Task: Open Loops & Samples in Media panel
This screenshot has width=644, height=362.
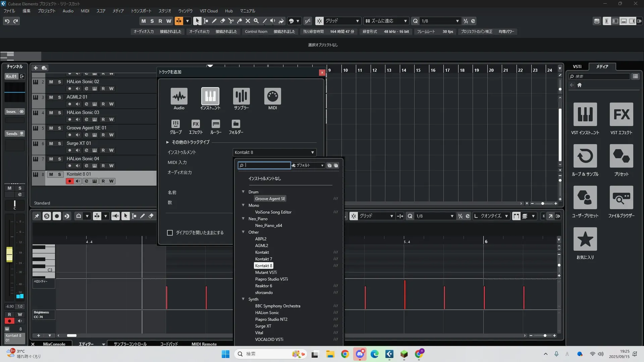Action: point(585,156)
